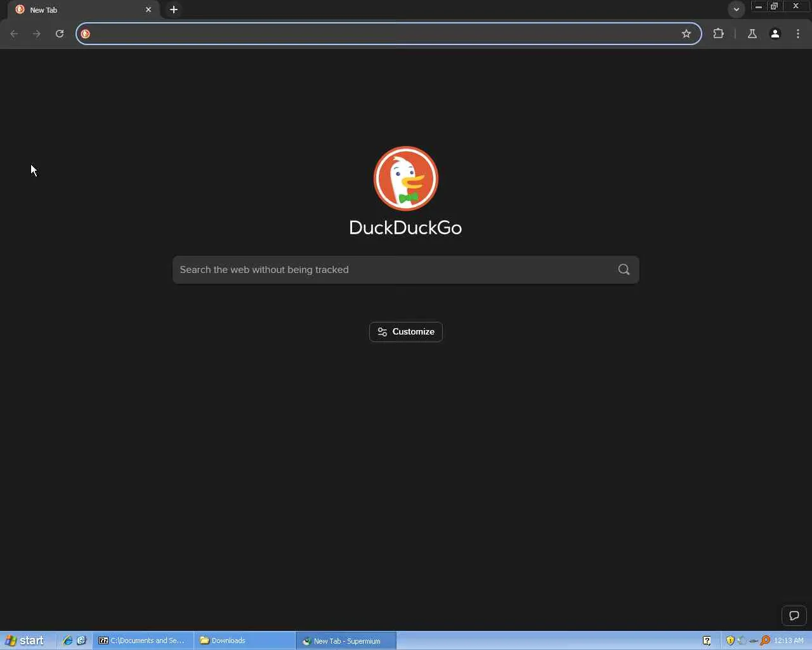Restore down the Supermium browser window
Screen dimensions: 812x650
(x=774, y=6)
